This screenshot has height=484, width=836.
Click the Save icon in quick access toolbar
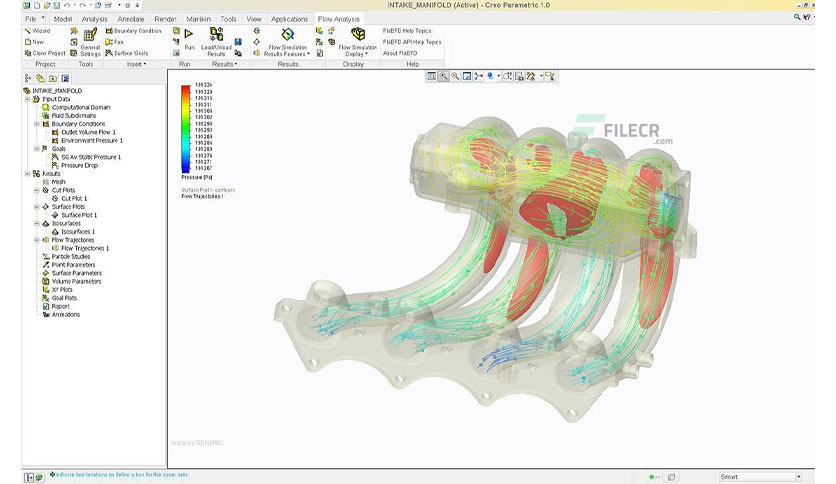click(x=56, y=5)
